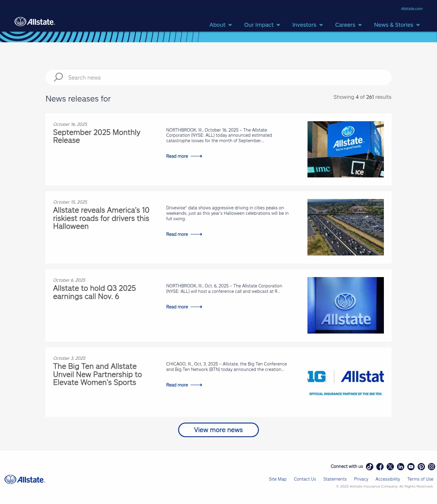Load more with View more news button
The height and width of the screenshot is (504, 437).
click(x=218, y=430)
